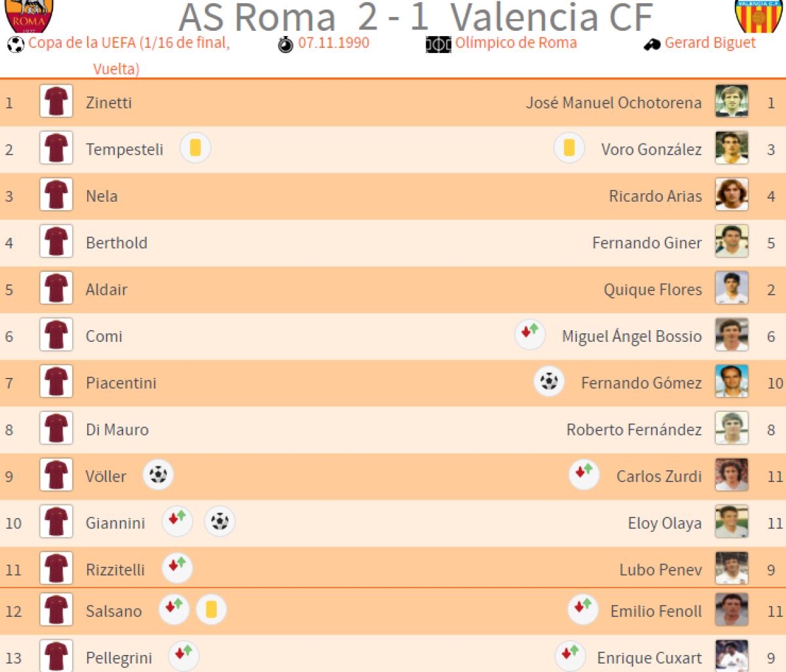
Task: Click Fernando Gómez's goal ball icon
Action: tap(549, 381)
